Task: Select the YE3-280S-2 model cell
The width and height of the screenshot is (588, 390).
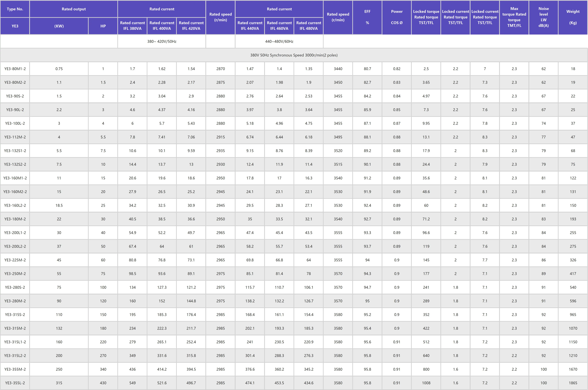Action: pyautogui.click(x=15, y=287)
